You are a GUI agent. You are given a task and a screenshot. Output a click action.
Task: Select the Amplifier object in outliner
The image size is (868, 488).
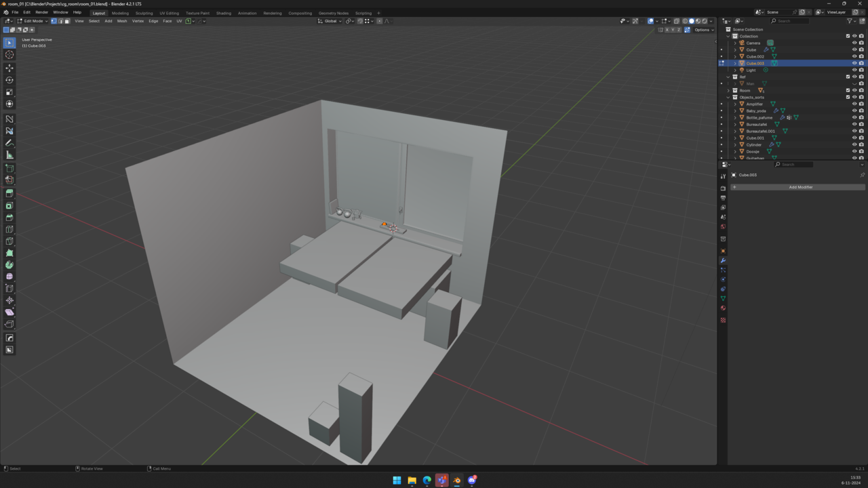[754, 104]
